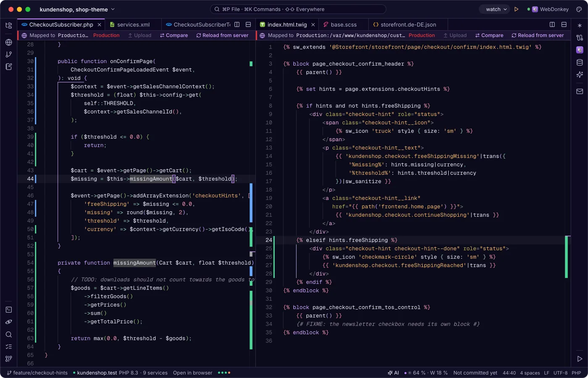Click PHP 8.3 · 9 services status entry
The width and height of the screenshot is (588, 378).
[143, 373]
